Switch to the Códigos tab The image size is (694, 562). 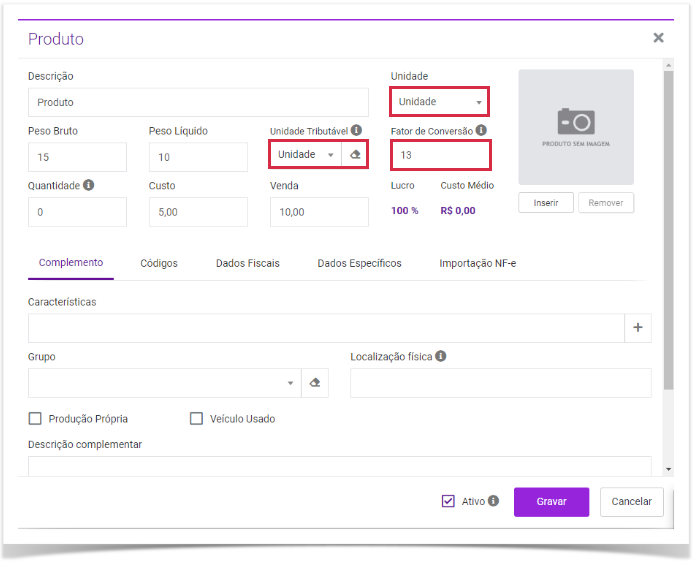[x=159, y=263]
